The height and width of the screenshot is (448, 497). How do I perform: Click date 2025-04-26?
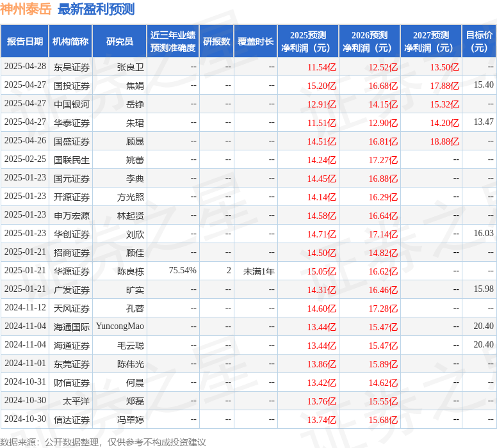point(25,141)
